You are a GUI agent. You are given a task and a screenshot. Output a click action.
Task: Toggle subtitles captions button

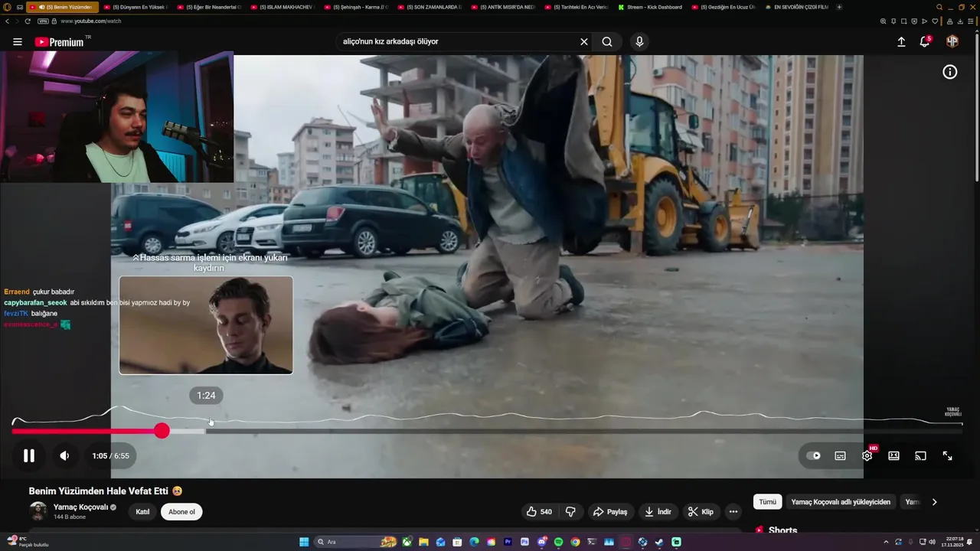(x=840, y=456)
